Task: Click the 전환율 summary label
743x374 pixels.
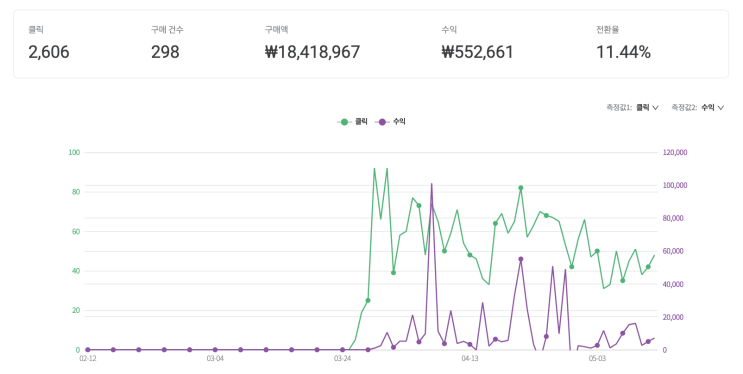Action: [607, 29]
